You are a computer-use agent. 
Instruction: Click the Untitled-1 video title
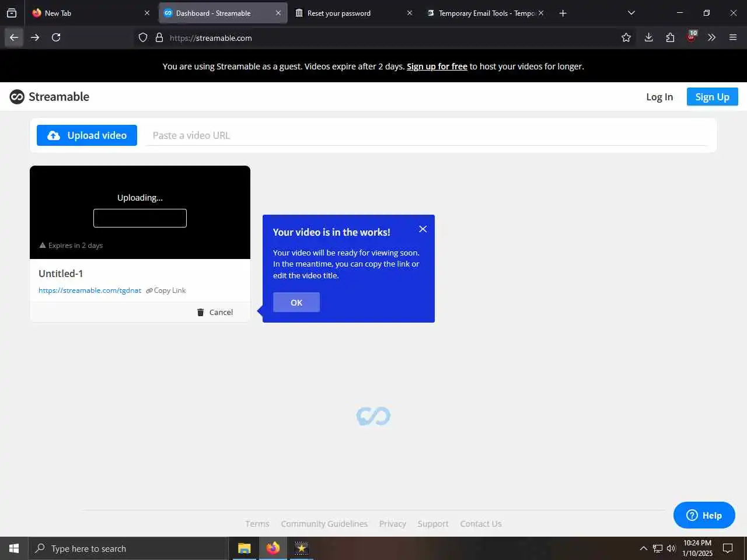pos(61,274)
